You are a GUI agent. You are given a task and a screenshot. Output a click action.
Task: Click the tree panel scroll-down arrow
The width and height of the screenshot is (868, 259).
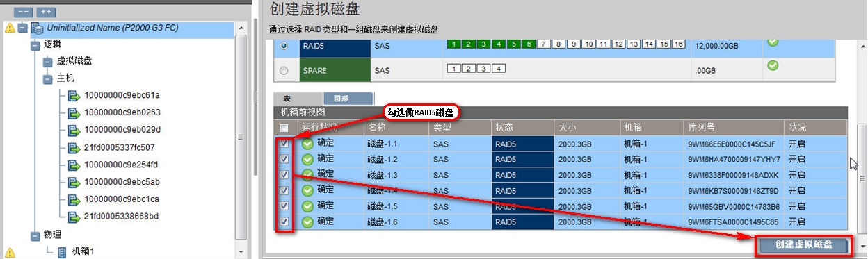click(x=241, y=252)
